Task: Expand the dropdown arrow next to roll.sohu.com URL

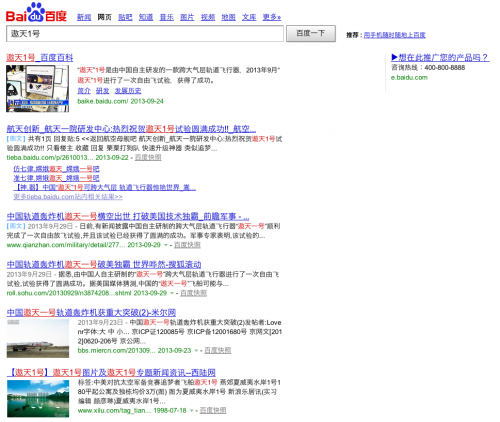Action: pyautogui.click(x=172, y=293)
